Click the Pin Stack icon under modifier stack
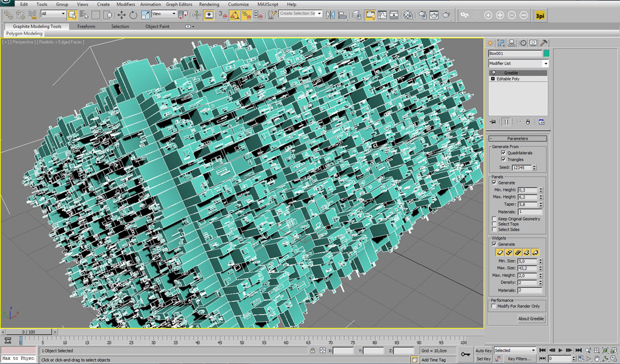 493,122
